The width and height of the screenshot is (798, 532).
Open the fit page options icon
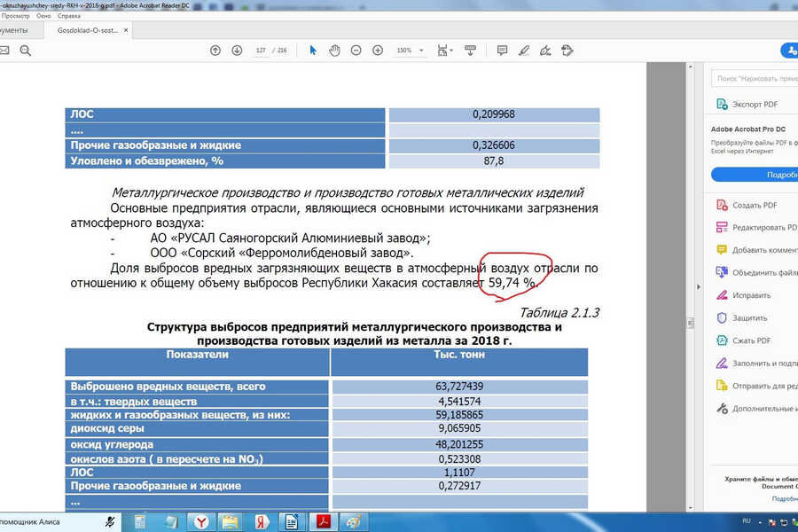(x=444, y=51)
